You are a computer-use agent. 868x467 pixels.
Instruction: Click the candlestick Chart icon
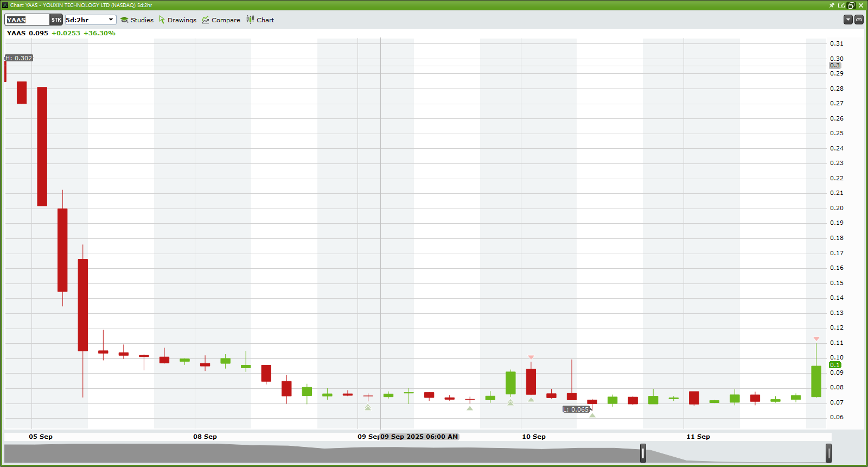tap(250, 20)
